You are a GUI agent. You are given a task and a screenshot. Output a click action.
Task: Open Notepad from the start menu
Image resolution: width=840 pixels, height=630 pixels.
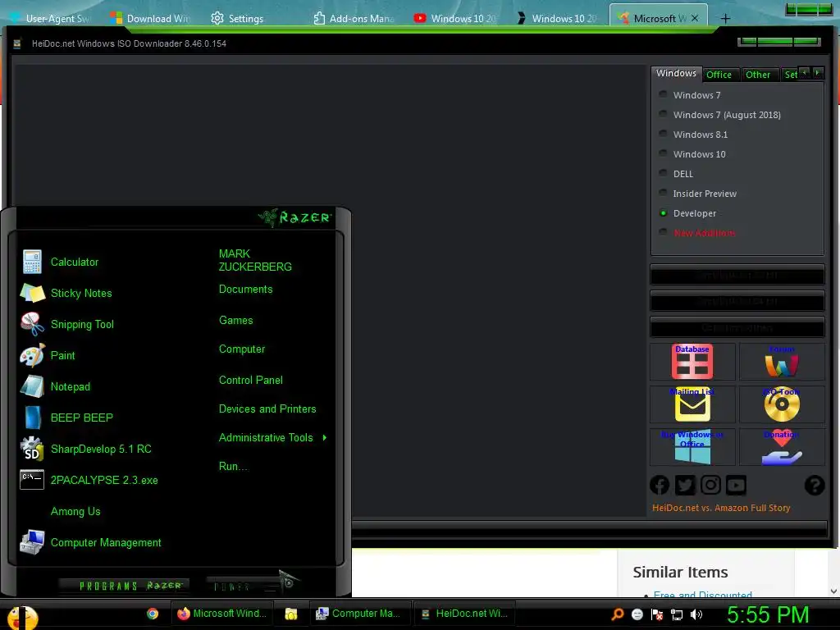click(56, 386)
